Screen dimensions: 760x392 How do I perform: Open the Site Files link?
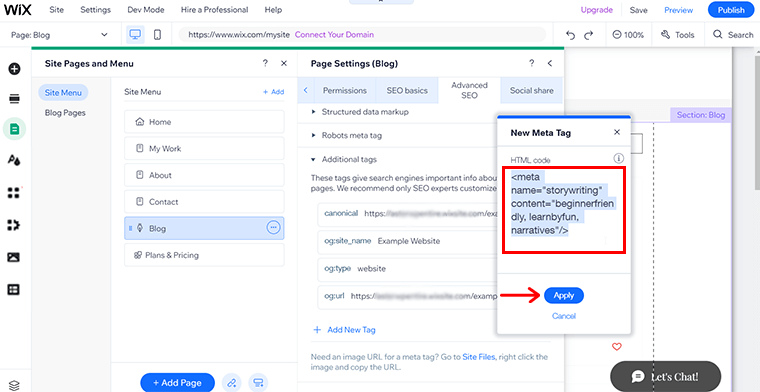pos(479,357)
